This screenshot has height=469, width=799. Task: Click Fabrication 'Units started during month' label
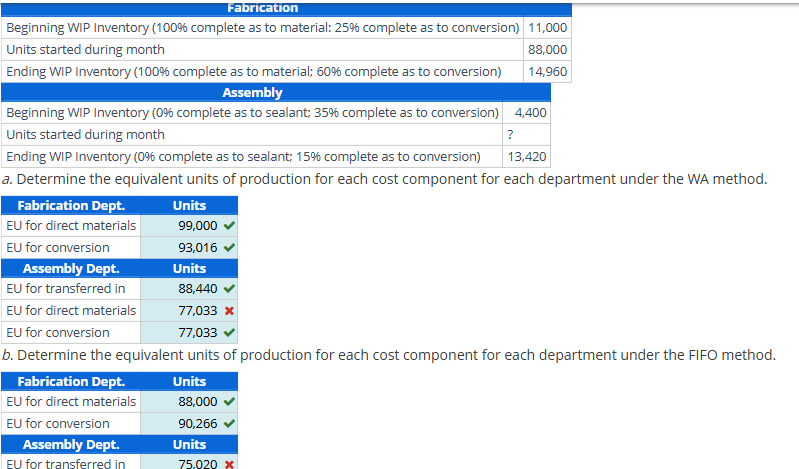coord(86,49)
